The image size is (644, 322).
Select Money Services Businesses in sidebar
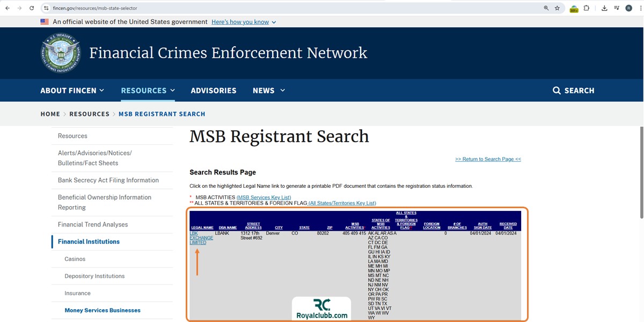(x=103, y=310)
